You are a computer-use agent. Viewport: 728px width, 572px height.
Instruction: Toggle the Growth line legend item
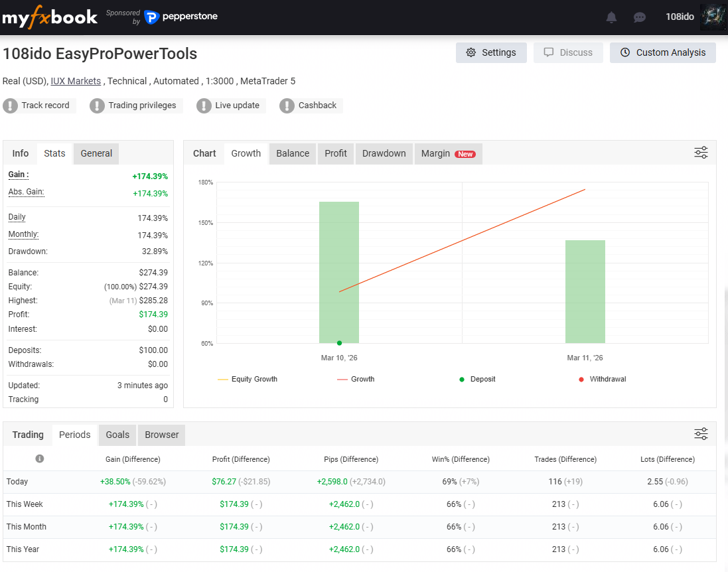pos(356,379)
